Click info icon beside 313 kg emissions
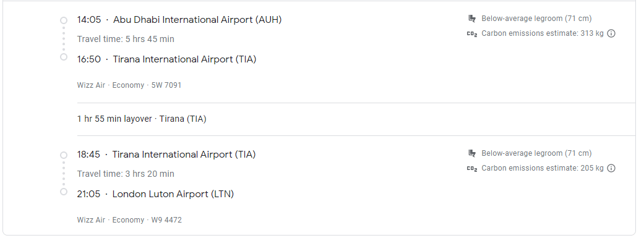Viewport: 644px width, 238px height. point(611,33)
